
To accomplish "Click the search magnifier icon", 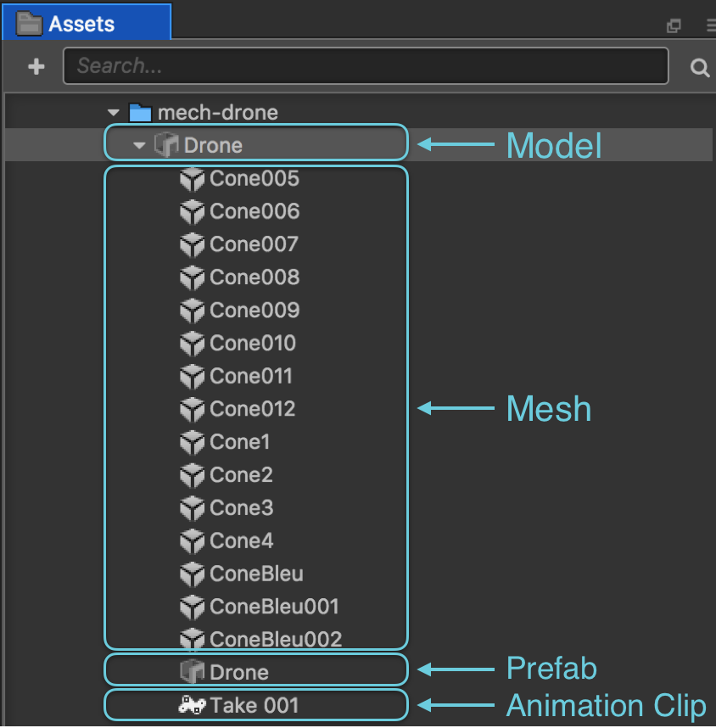I will [x=699, y=66].
